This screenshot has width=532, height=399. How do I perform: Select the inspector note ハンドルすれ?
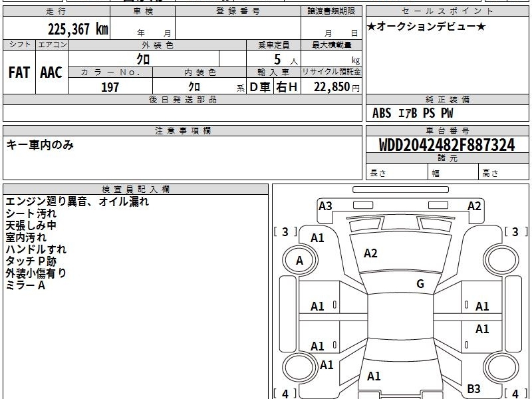click(36, 249)
